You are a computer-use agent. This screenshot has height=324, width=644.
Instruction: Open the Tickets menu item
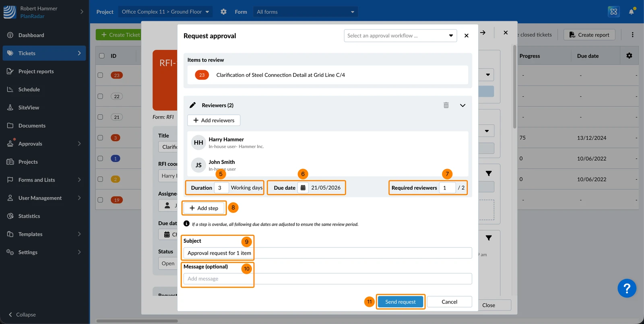pyautogui.click(x=44, y=53)
